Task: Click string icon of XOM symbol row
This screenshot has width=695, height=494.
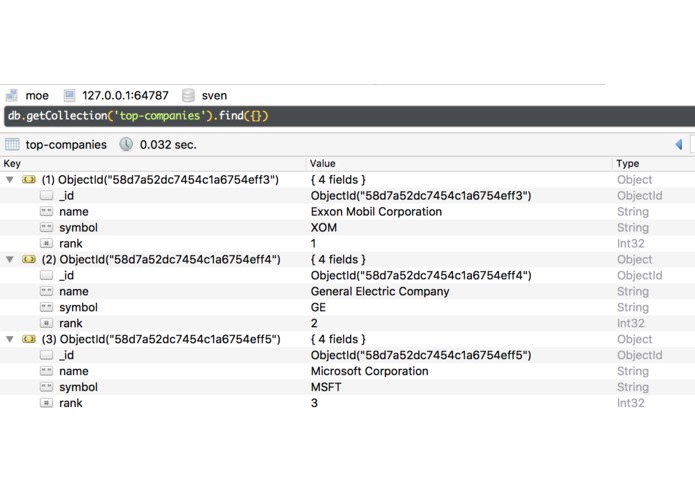Action: (x=47, y=227)
